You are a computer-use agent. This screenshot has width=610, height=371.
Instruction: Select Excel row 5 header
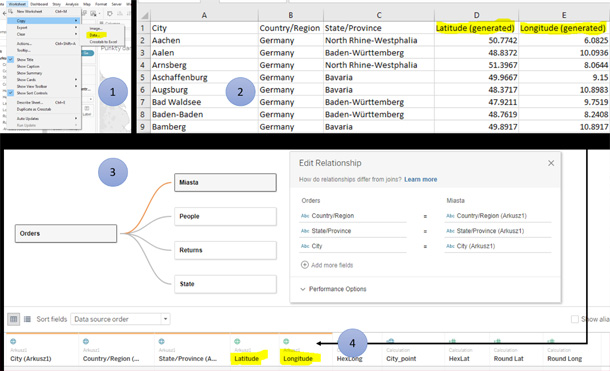pyautogui.click(x=143, y=77)
